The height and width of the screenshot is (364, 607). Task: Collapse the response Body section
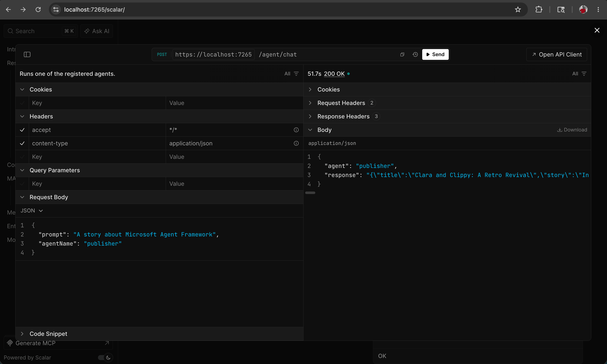310,130
